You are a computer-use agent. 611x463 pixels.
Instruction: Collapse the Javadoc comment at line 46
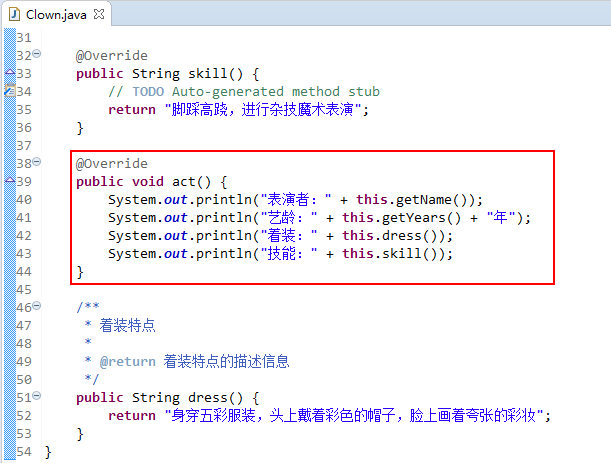click(x=37, y=306)
